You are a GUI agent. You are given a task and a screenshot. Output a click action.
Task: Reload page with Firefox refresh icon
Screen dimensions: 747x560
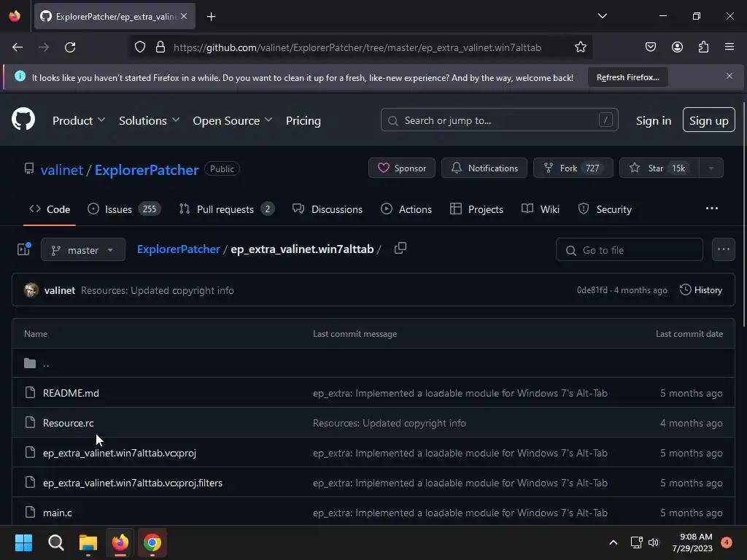(x=70, y=47)
